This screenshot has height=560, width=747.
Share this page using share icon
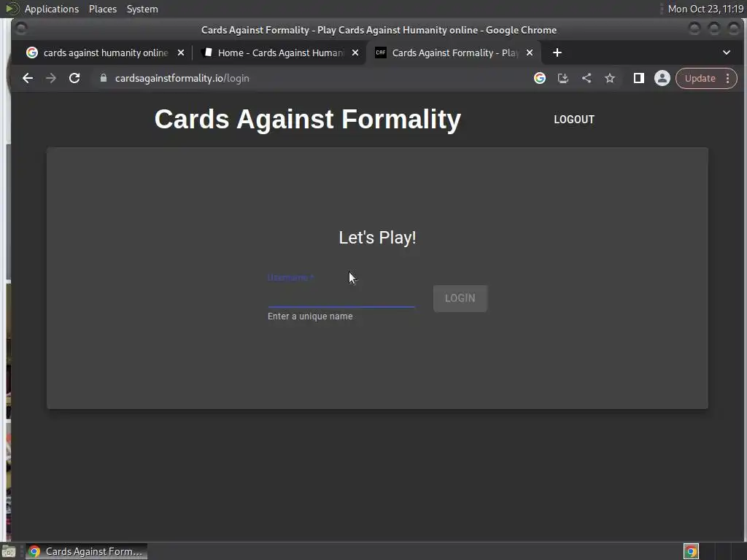pyautogui.click(x=587, y=78)
